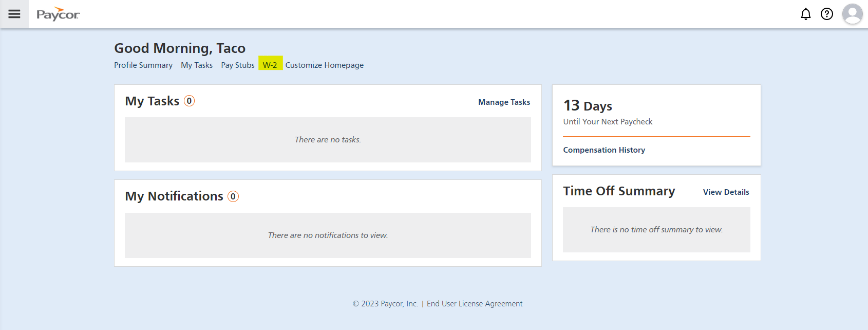The image size is (868, 330).
Task: Click the 'no notifications to view' panel
Action: click(328, 235)
